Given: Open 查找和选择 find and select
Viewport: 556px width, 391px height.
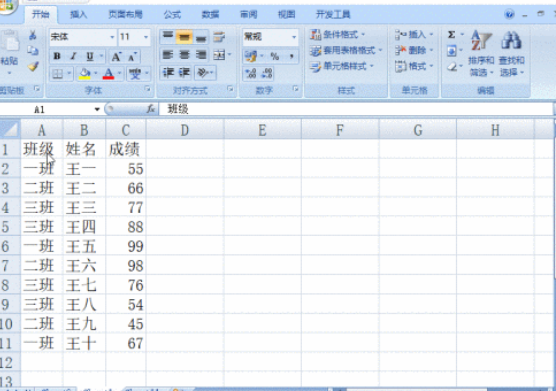Looking at the screenshot, I should coord(511,53).
